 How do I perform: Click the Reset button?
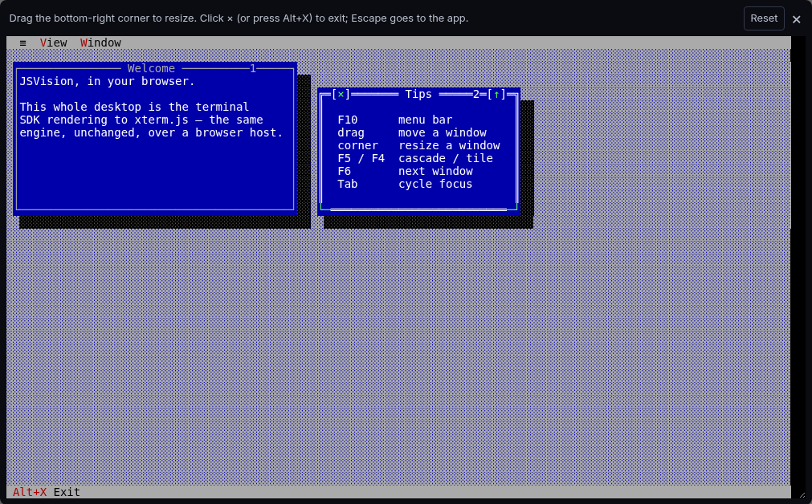pos(764,18)
